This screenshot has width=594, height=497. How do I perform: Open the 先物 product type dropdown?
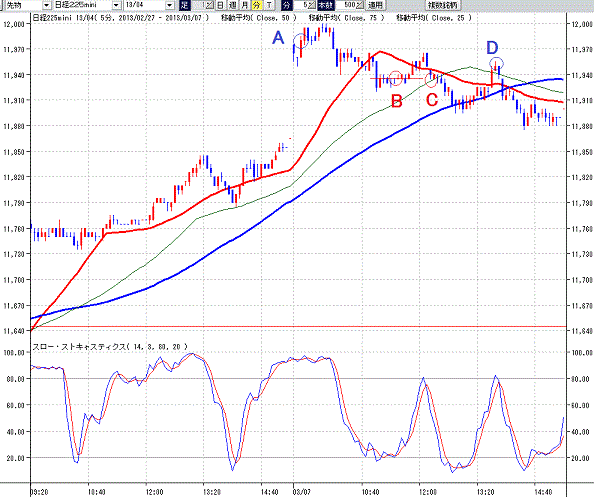47,5
